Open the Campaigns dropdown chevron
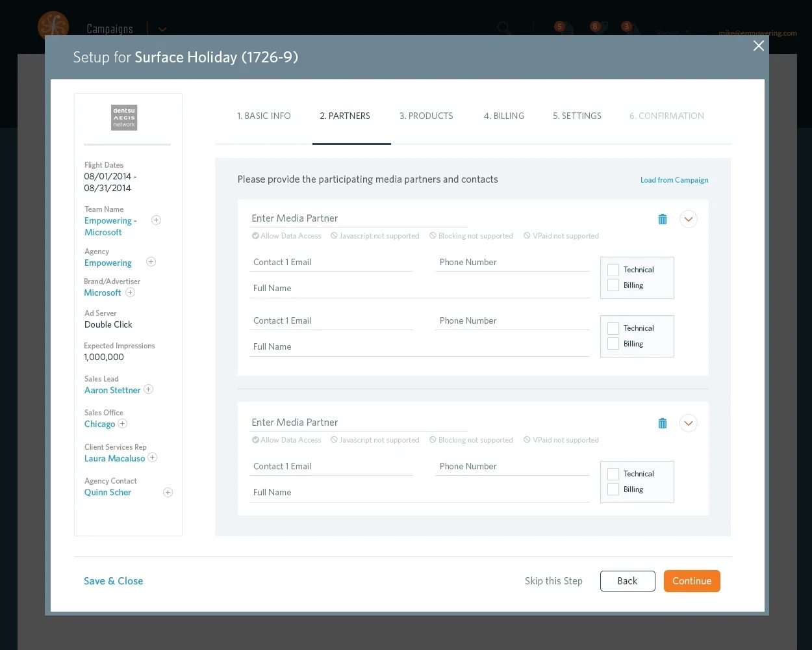 162,29
